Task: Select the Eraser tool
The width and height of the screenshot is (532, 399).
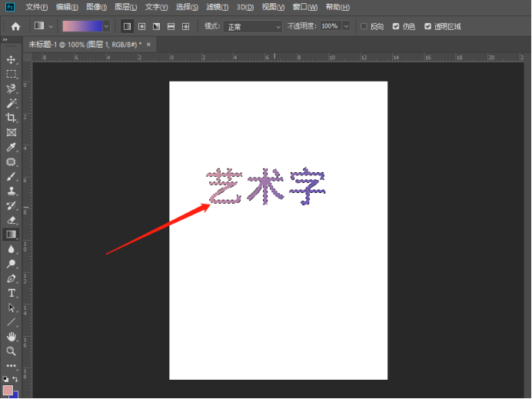Action: pos(11,220)
